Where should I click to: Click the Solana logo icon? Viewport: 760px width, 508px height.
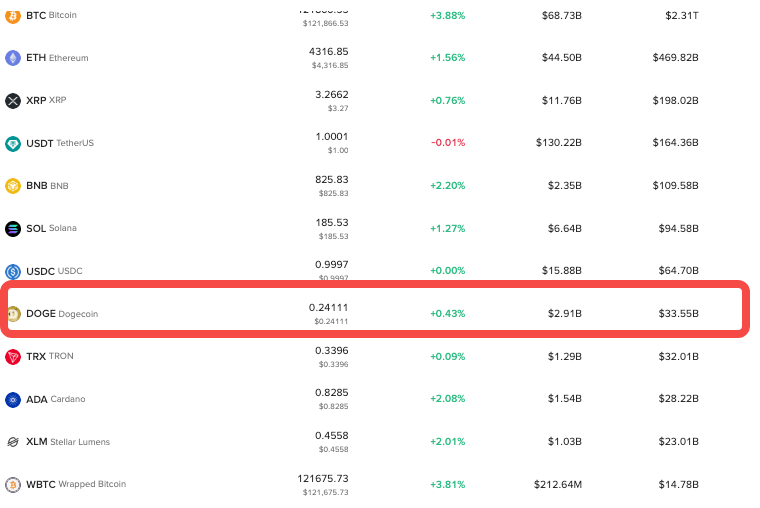click(13, 228)
